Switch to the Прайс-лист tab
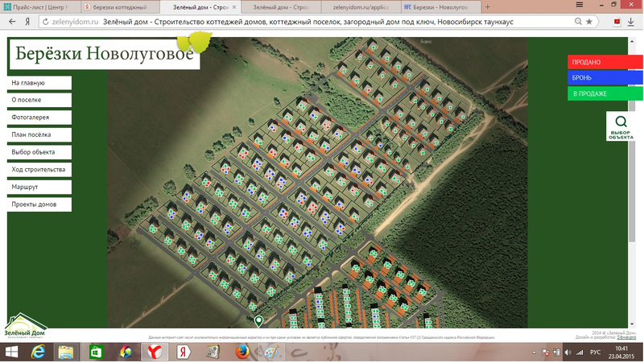This screenshot has height=363, width=644. tap(39, 7)
